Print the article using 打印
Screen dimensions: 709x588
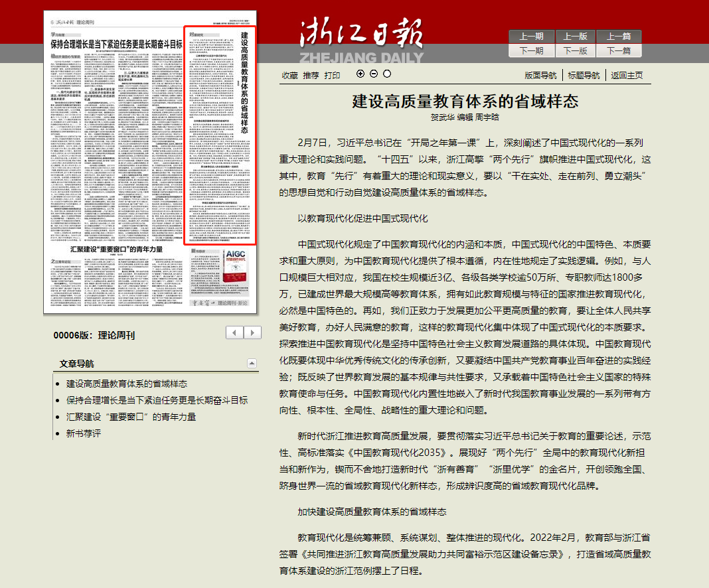(332, 75)
